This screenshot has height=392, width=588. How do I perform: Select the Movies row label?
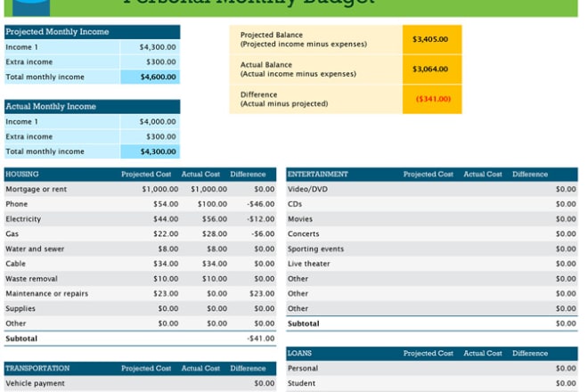tap(300, 219)
